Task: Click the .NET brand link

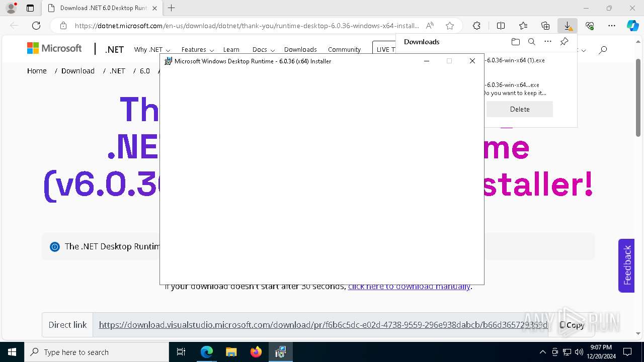Action: (x=115, y=49)
